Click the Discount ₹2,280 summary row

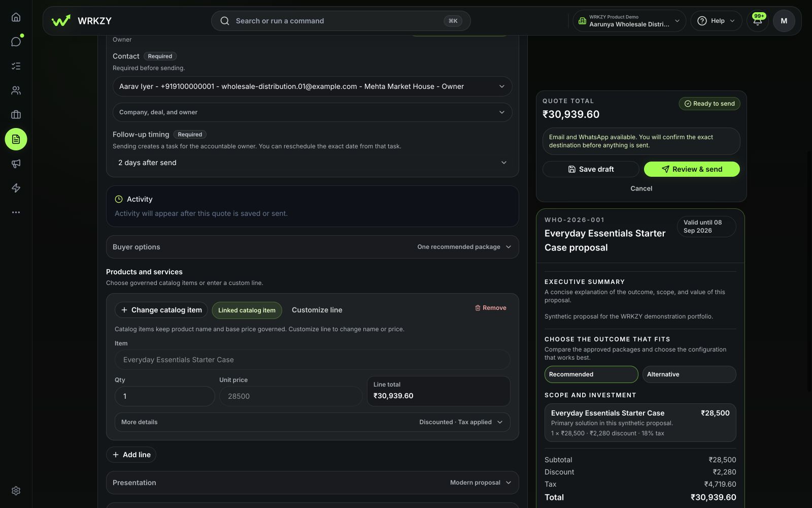coord(640,472)
